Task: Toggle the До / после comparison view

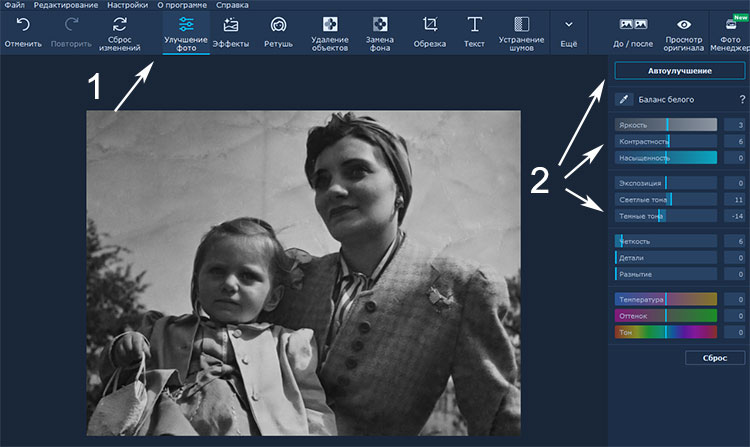Action: coord(633,33)
